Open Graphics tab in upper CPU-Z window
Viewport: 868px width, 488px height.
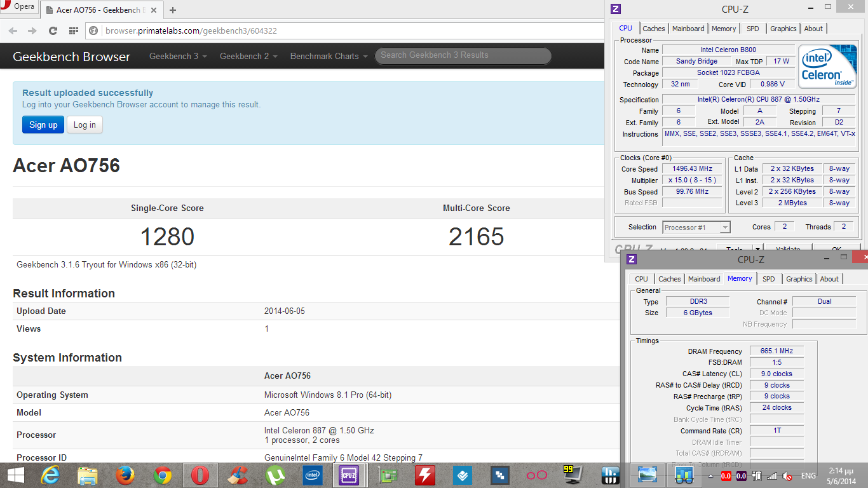pos(783,29)
